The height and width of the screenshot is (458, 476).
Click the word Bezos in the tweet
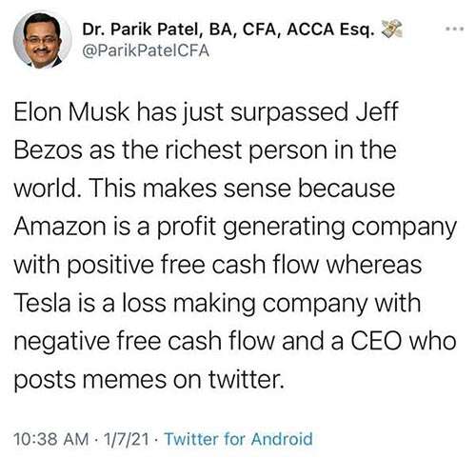pos(48,150)
